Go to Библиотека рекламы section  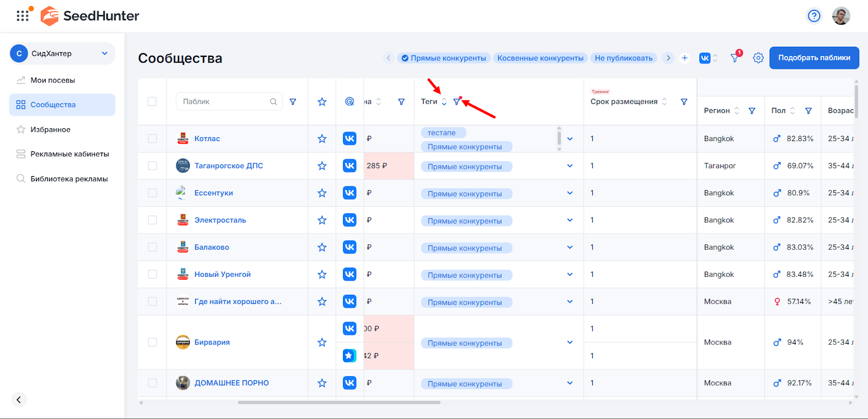(69, 179)
